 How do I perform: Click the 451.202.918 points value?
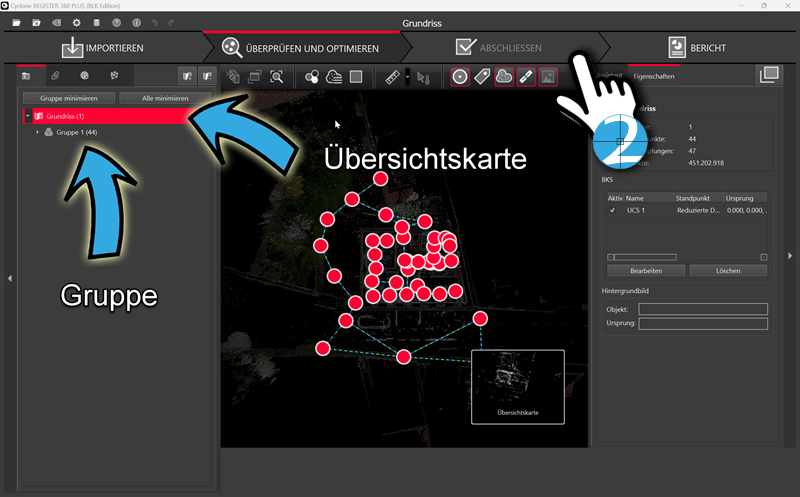pyautogui.click(x=706, y=163)
